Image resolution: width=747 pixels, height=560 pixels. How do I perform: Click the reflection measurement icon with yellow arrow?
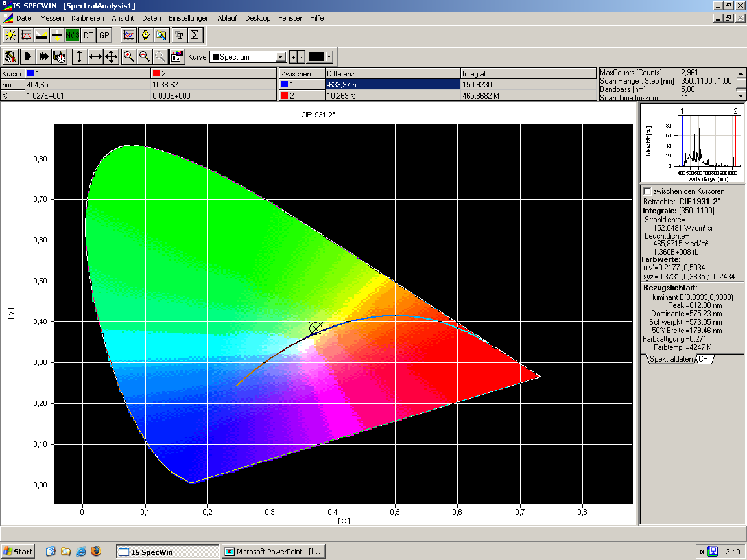[x=41, y=35]
